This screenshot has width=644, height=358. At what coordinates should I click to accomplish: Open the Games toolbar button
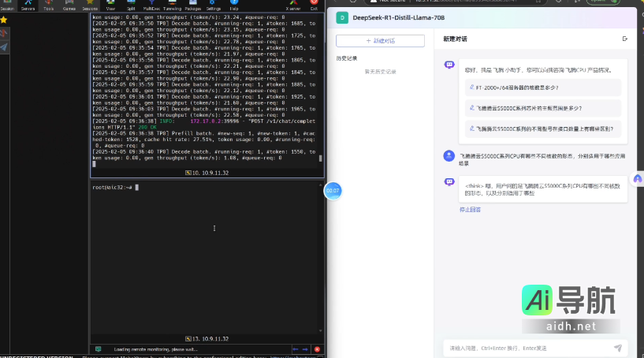click(69, 5)
